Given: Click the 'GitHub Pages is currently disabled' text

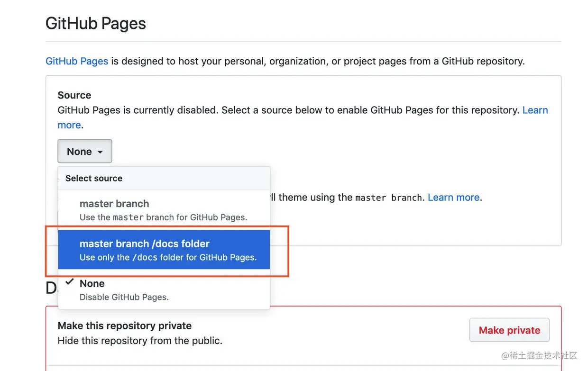Looking at the screenshot, I should [138, 110].
